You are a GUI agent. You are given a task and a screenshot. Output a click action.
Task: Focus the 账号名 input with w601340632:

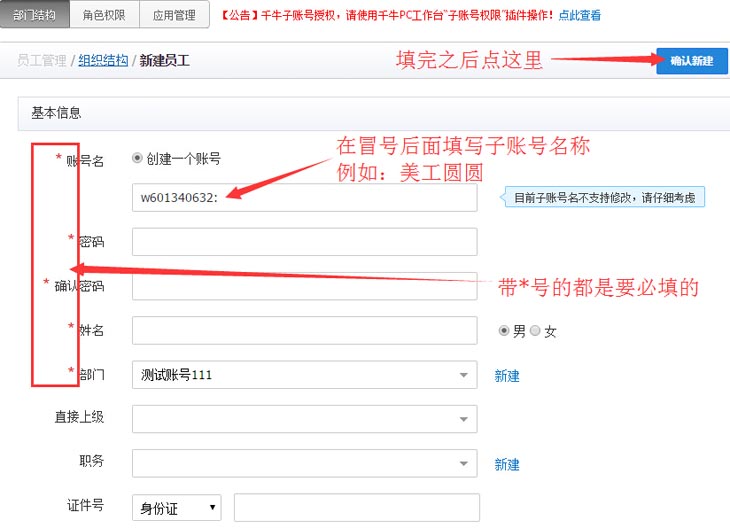304,197
